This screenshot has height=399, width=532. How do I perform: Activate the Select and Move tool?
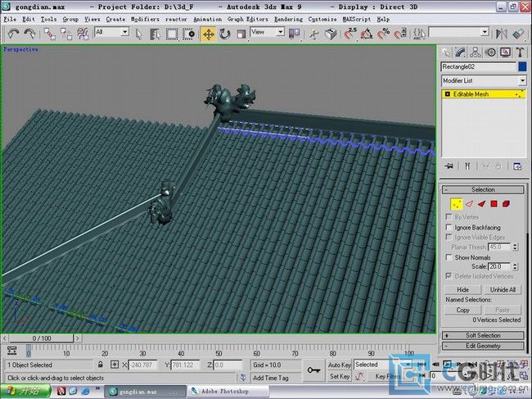208,34
